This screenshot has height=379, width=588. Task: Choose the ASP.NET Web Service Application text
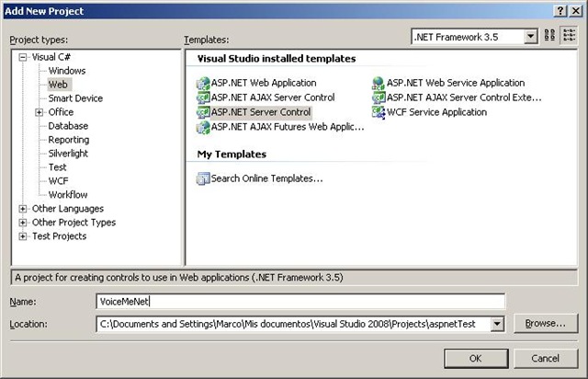tap(456, 83)
